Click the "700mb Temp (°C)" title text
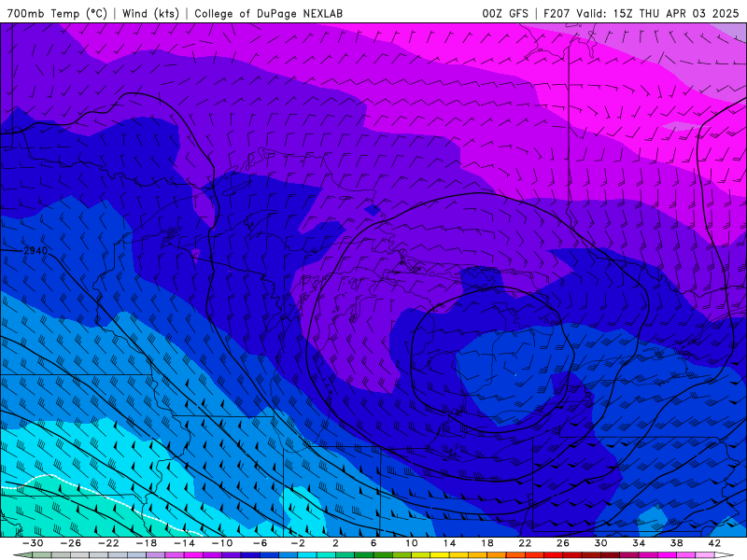Image resolution: width=747 pixels, height=560 pixels. (x=58, y=13)
